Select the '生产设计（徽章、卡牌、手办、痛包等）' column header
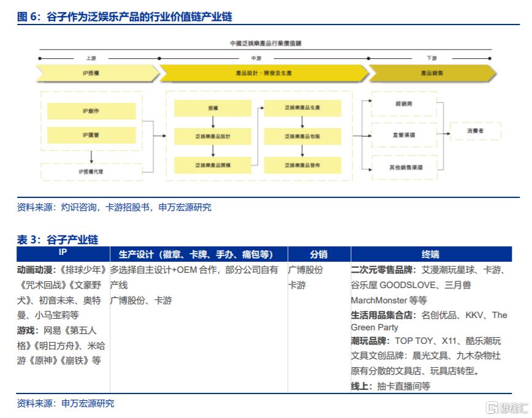This screenshot has width=532, height=418. click(x=199, y=254)
